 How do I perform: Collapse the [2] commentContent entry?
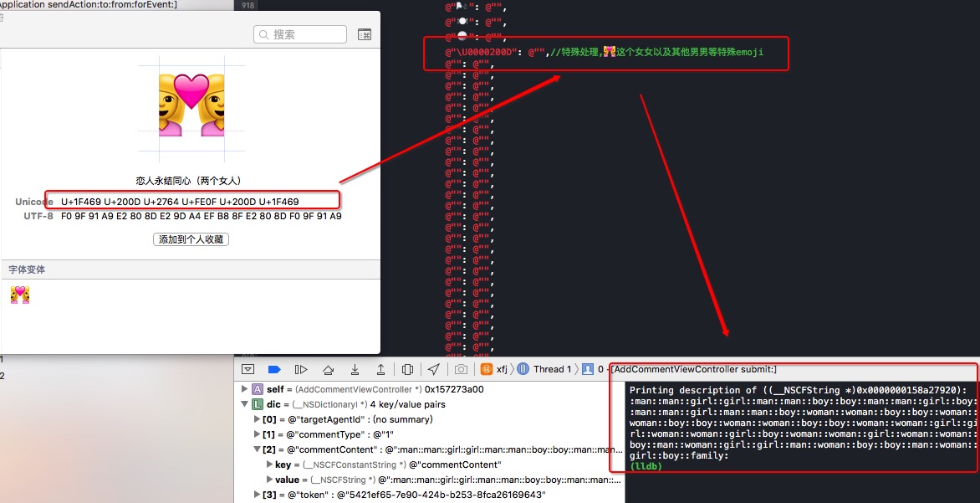click(257, 449)
